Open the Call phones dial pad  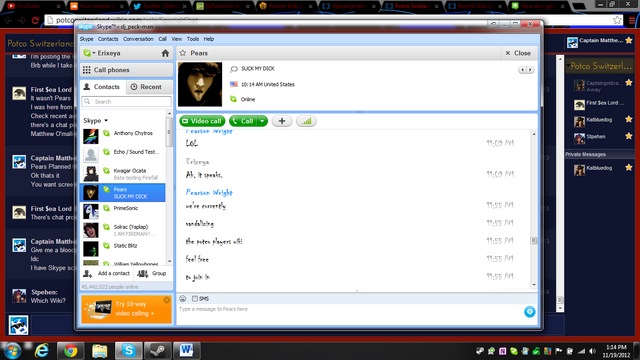(127, 70)
